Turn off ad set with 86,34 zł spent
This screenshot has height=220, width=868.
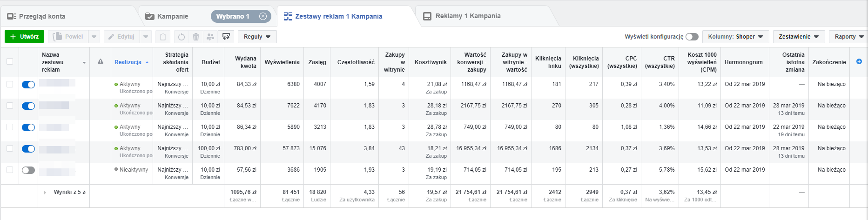point(28,127)
